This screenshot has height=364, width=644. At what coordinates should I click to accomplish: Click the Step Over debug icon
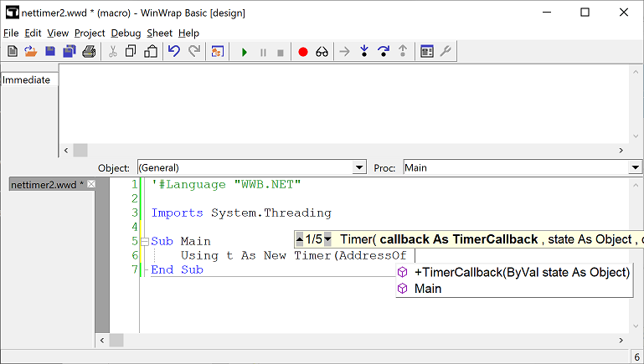[x=384, y=52]
